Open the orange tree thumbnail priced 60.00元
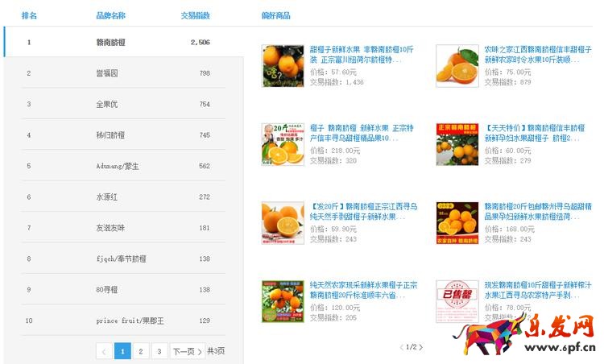 pyautogui.click(x=457, y=144)
